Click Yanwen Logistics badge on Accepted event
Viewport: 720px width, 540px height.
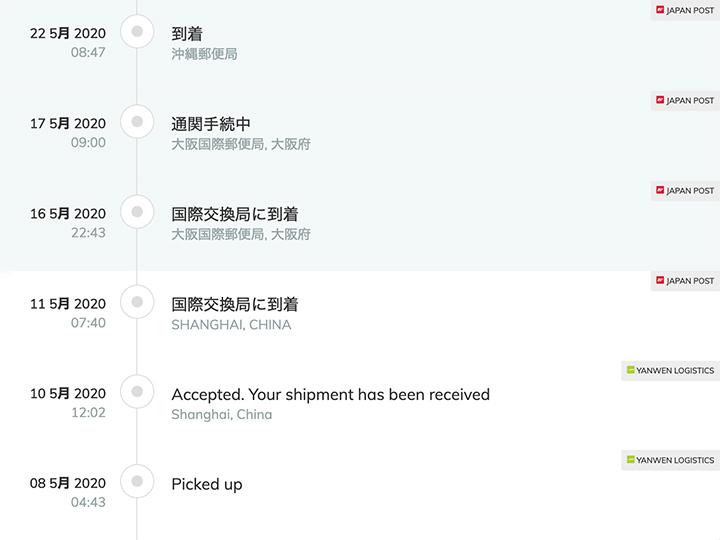[x=670, y=371]
